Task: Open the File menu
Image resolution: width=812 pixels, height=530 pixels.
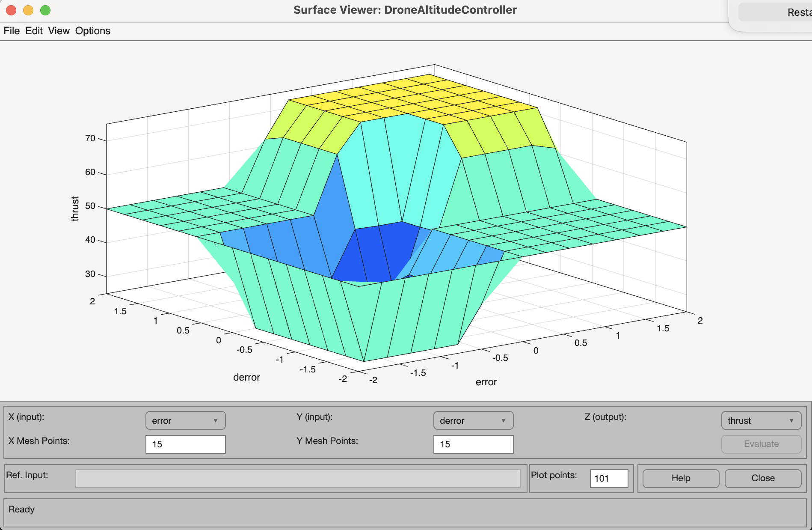Action: [x=12, y=31]
